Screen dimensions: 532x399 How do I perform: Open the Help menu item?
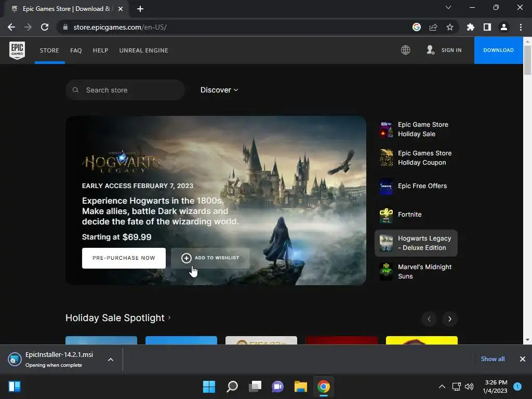(100, 50)
